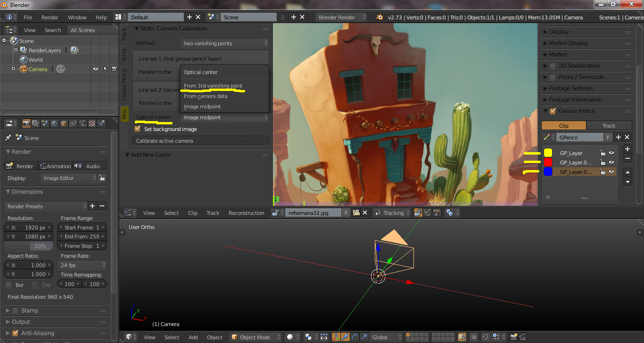Open the Display Image Editor dropdown

pos(69,178)
